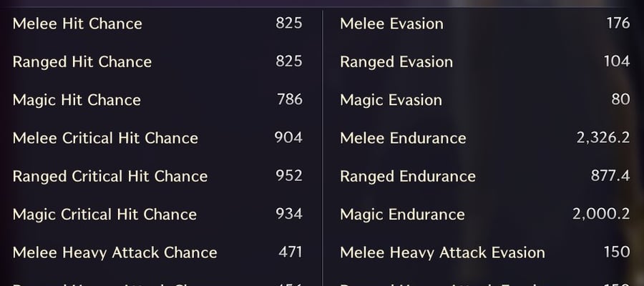Select the Ranged Hit Chance stat row
644x286 pixels.
point(157,61)
